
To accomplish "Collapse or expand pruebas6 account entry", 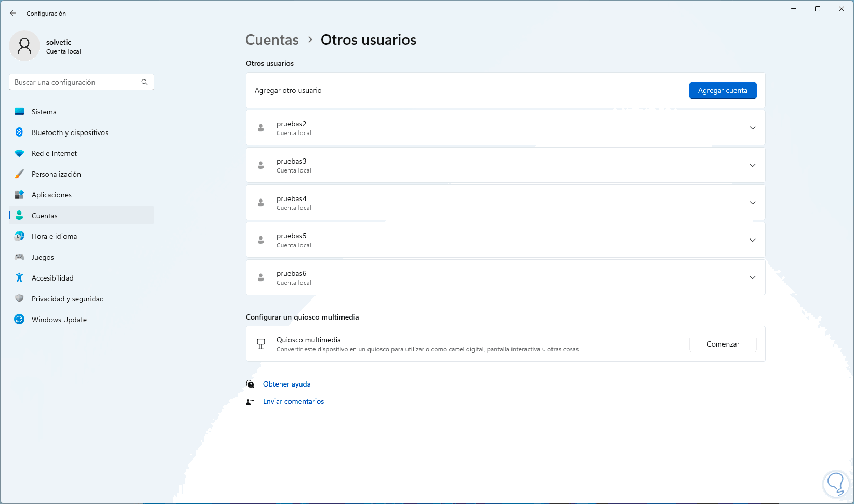I will pyautogui.click(x=752, y=277).
